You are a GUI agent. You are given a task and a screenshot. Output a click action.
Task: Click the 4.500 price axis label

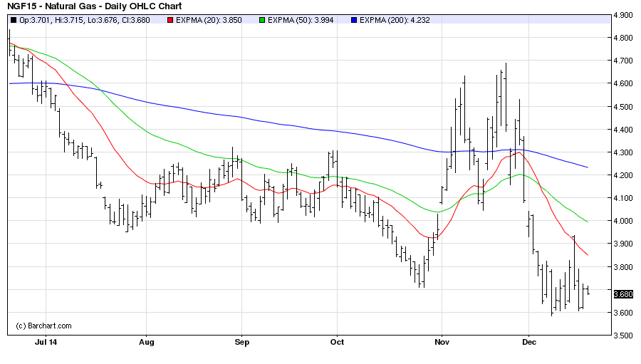click(623, 107)
